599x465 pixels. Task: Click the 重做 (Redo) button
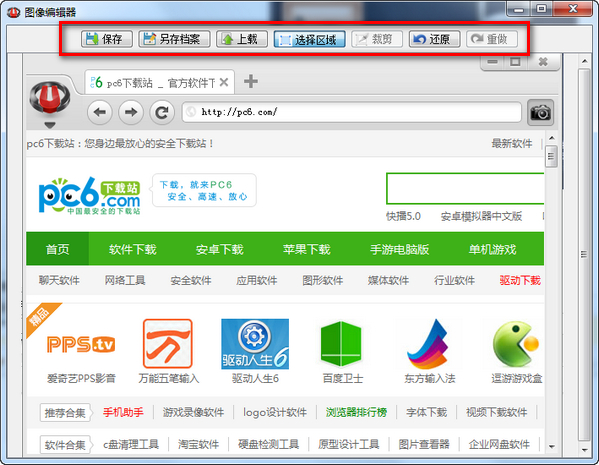[x=492, y=39]
